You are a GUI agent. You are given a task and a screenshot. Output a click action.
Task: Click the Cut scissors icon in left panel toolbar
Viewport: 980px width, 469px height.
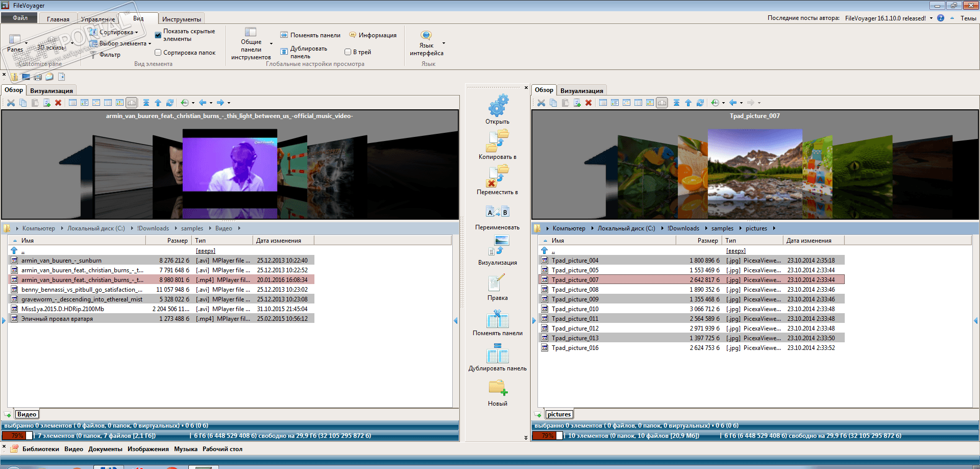[x=11, y=103]
